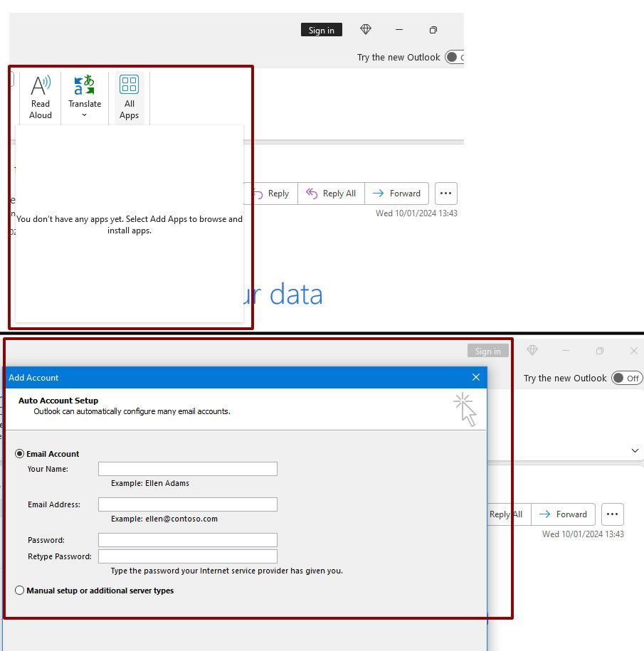Click the premium diamond icon

[x=365, y=29]
